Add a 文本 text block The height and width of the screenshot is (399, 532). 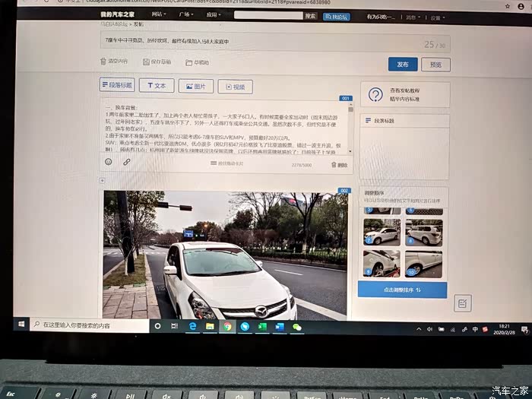pyautogui.click(x=157, y=85)
